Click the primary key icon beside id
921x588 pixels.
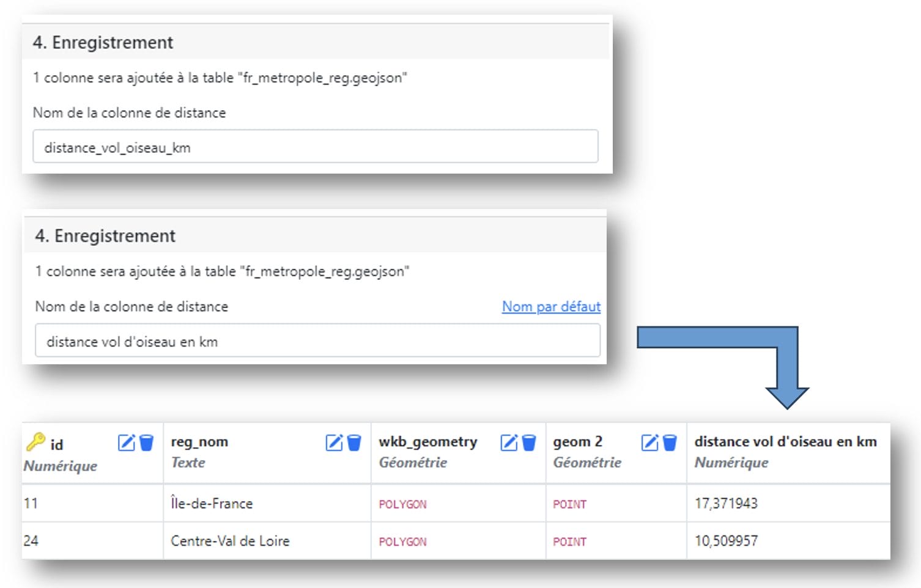click(x=35, y=442)
